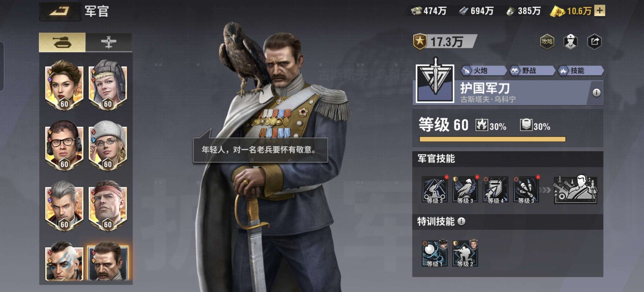Select the red headband officer portrait
Image resolution: width=644 pixels, height=292 pixels.
pos(108,206)
